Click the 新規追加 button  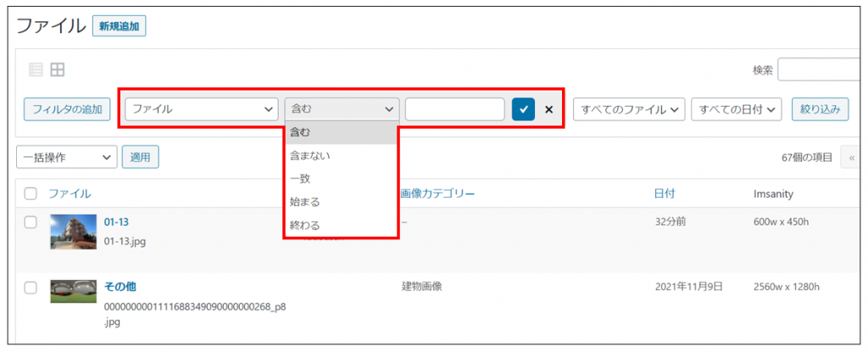(120, 26)
